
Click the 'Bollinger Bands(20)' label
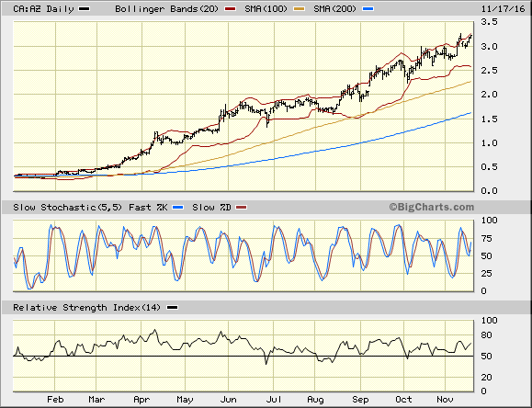166,9
